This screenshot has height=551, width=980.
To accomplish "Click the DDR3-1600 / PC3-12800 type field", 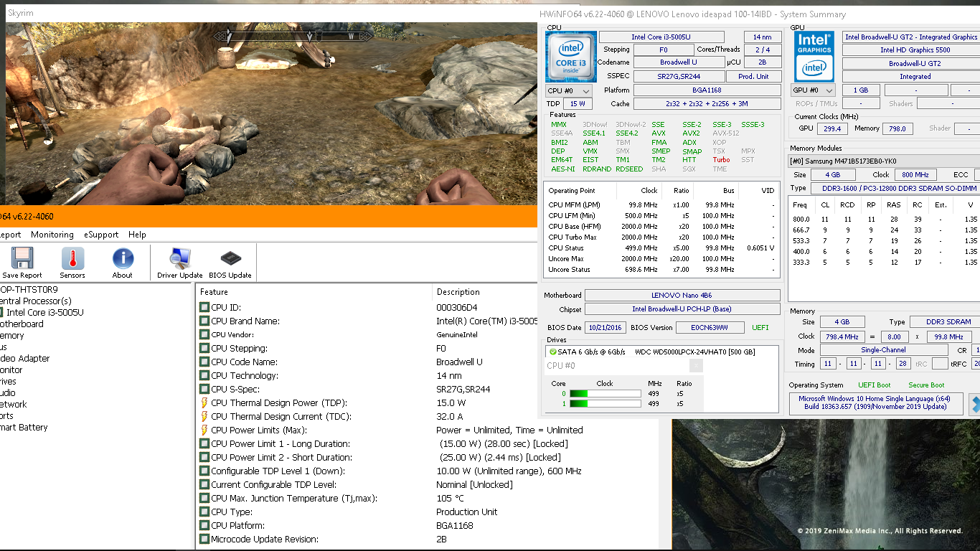I will 895,189.
